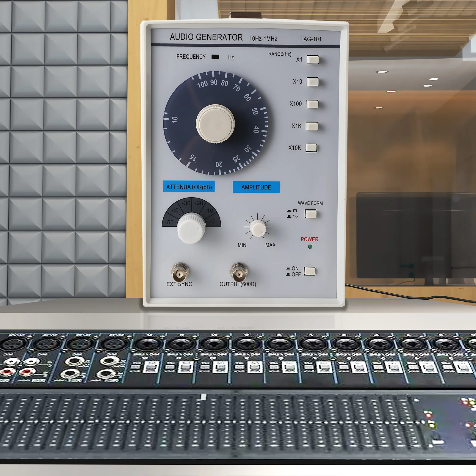476x476 pixels.
Task: Toggle the power ON/OFF switch
Action: click(310, 271)
